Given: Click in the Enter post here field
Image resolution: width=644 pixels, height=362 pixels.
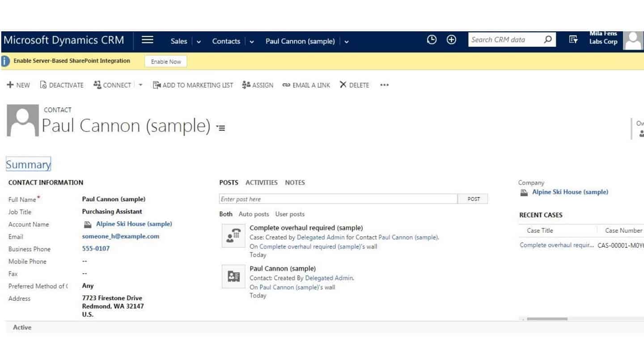Looking at the screenshot, I should pos(339,199).
